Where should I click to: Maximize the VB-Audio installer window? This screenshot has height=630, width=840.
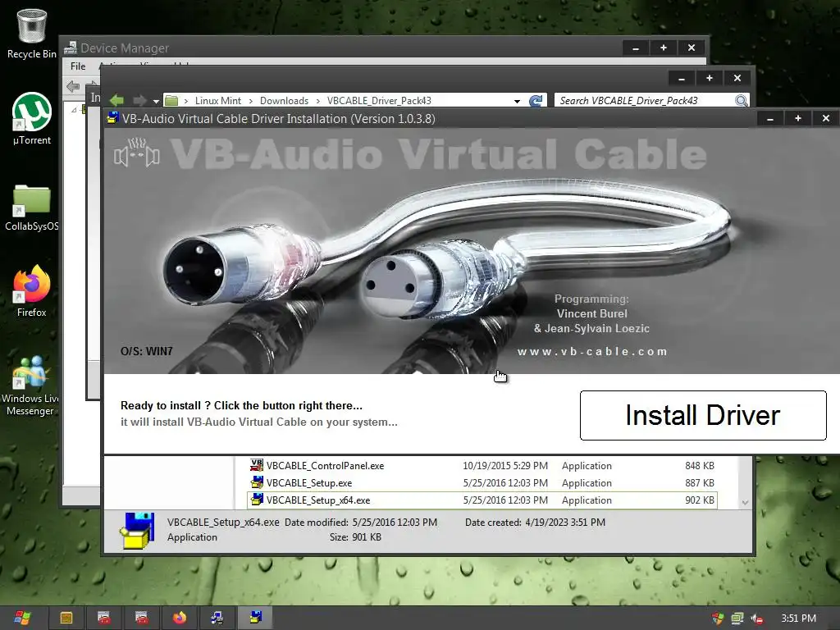click(x=798, y=118)
